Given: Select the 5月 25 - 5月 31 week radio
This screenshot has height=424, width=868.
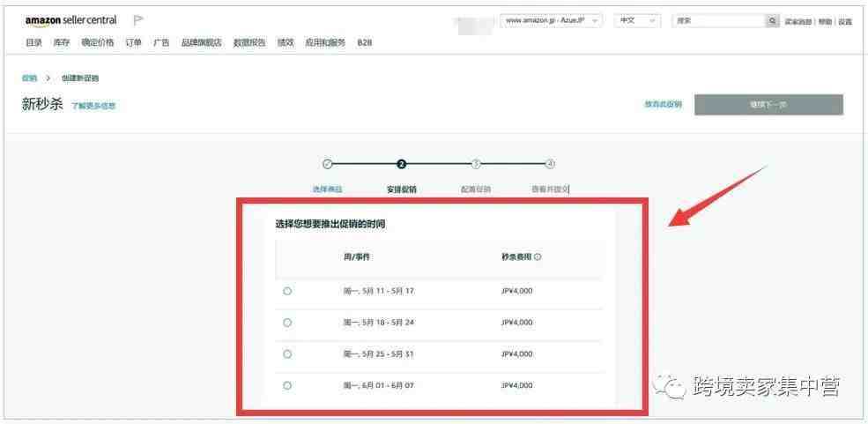Looking at the screenshot, I should [286, 353].
